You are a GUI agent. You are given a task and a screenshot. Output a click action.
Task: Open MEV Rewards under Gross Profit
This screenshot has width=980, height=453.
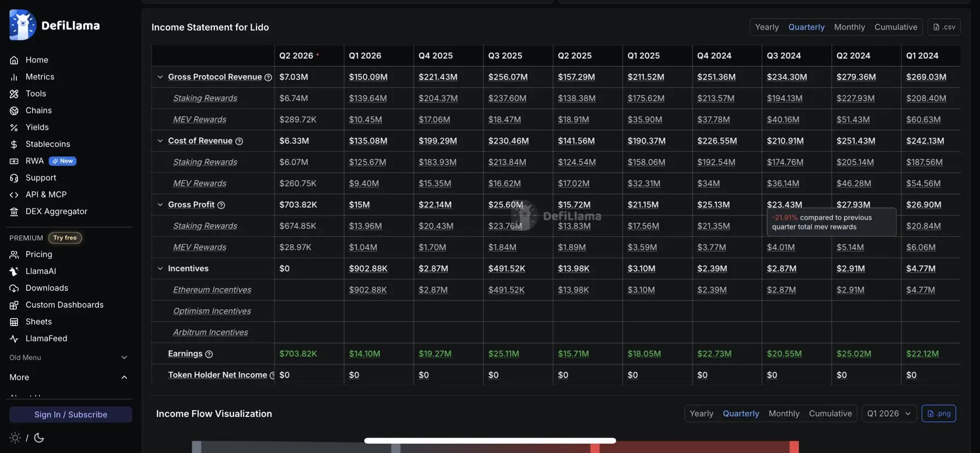[200, 247]
